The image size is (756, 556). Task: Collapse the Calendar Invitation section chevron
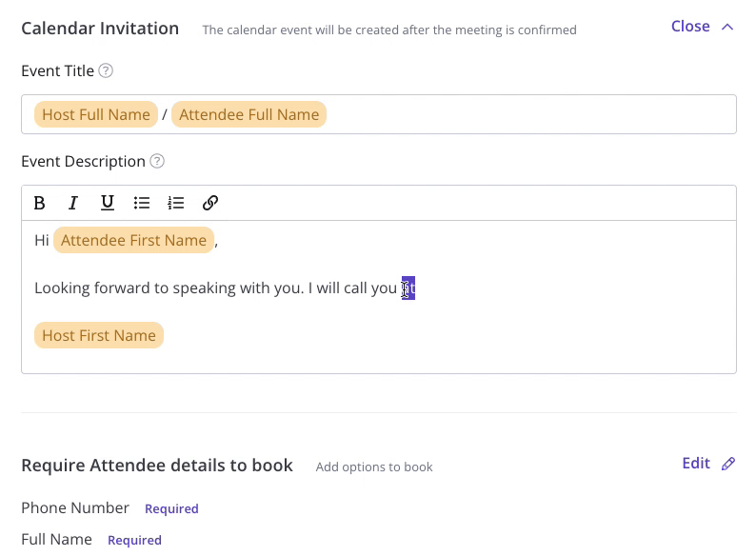727,27
